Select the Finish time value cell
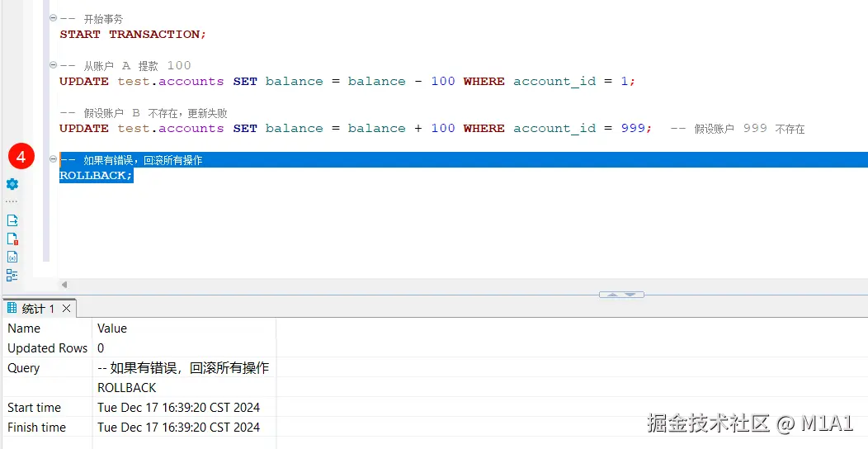The width and height of the screenshot is (868, 449). pyautogui.click(x=184, y=428)
